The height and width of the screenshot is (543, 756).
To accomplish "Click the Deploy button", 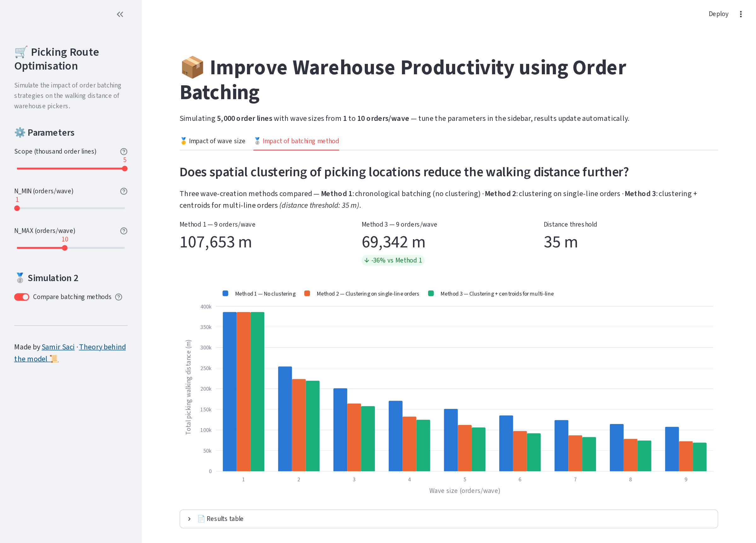I will tap(718, 14).
